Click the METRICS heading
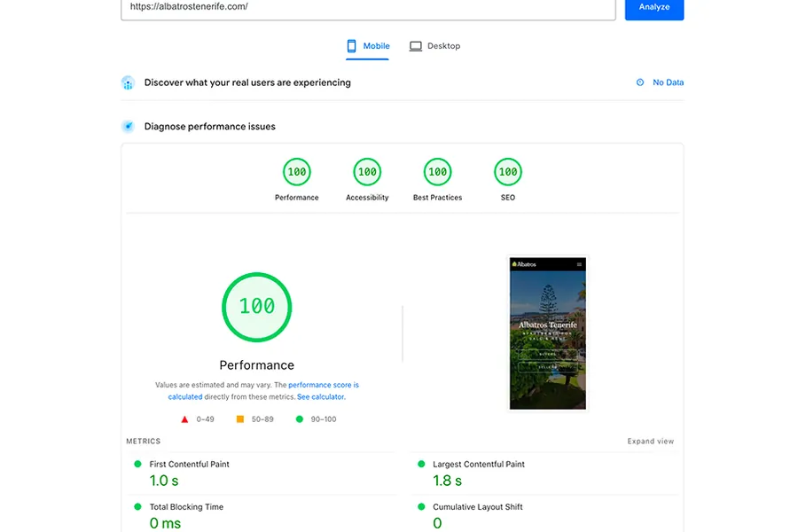Image resolution: width=798 pixels, height=532 pixels. pyautogui.click(x=143, y=442)
